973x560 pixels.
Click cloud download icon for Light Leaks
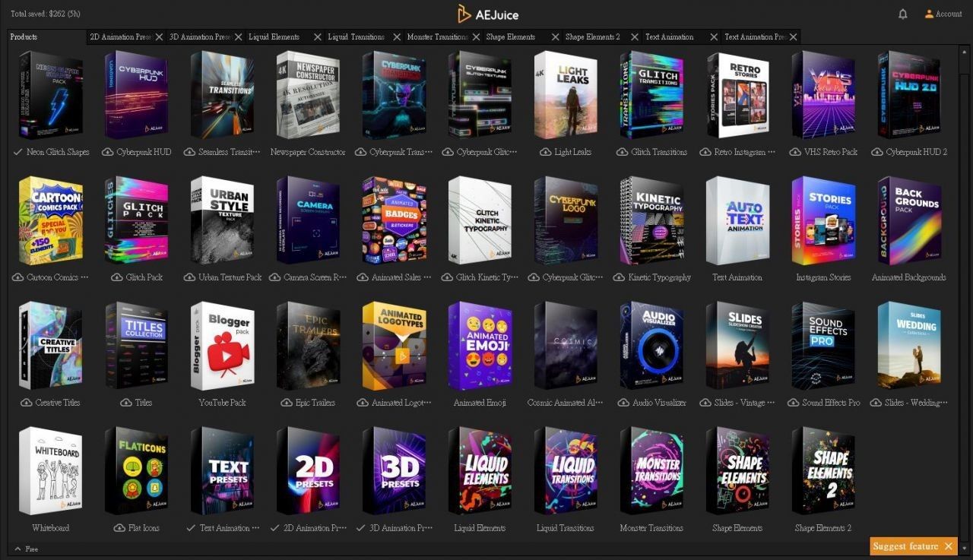(545, 152)
